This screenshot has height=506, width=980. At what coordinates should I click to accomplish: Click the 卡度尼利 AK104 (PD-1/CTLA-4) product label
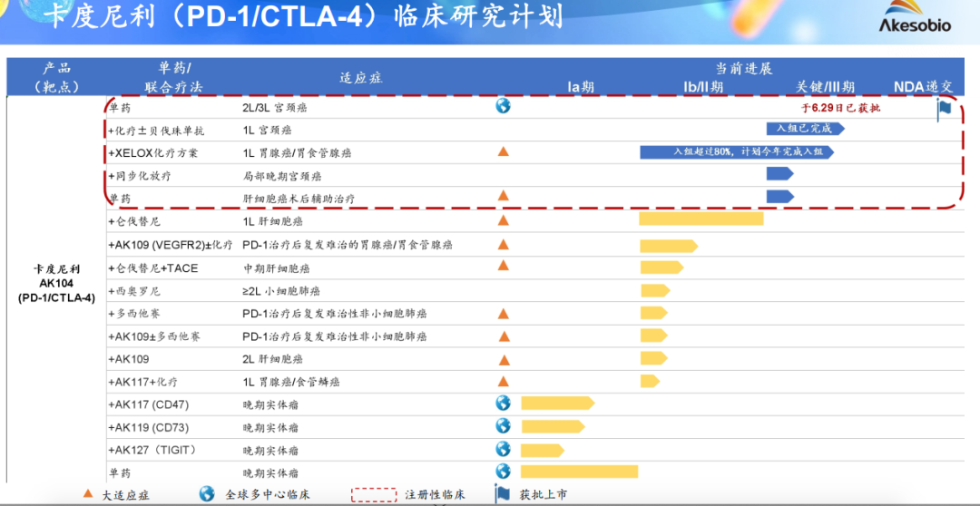click(56, 283)
